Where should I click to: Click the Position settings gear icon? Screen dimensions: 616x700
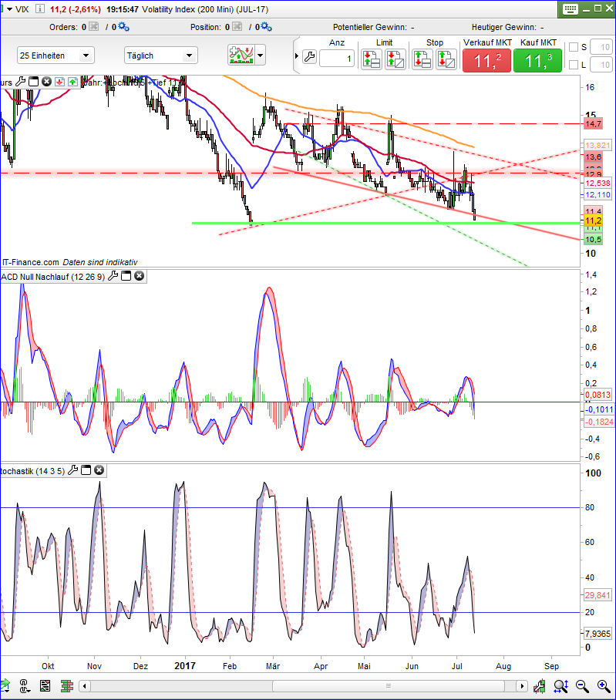pos(267,27)
